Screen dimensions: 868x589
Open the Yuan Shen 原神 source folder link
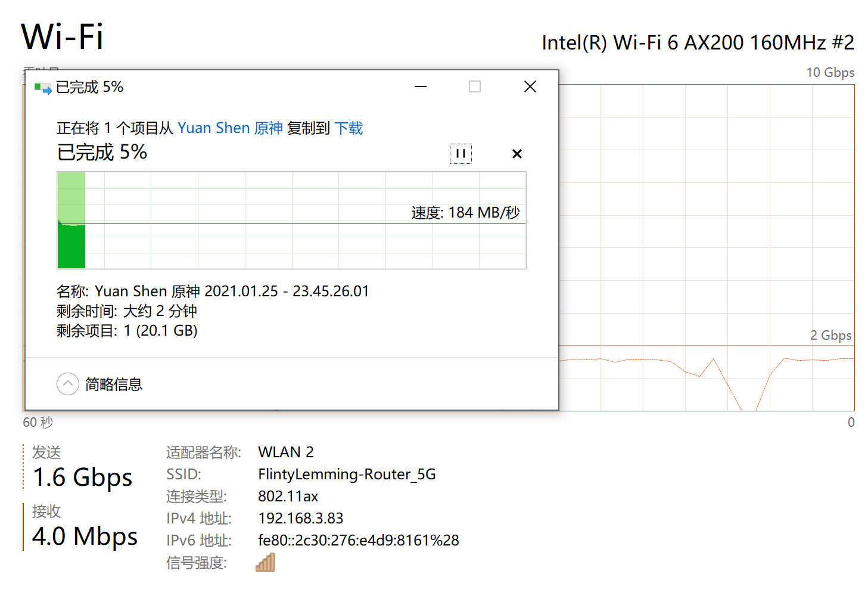tap(230, 128)
